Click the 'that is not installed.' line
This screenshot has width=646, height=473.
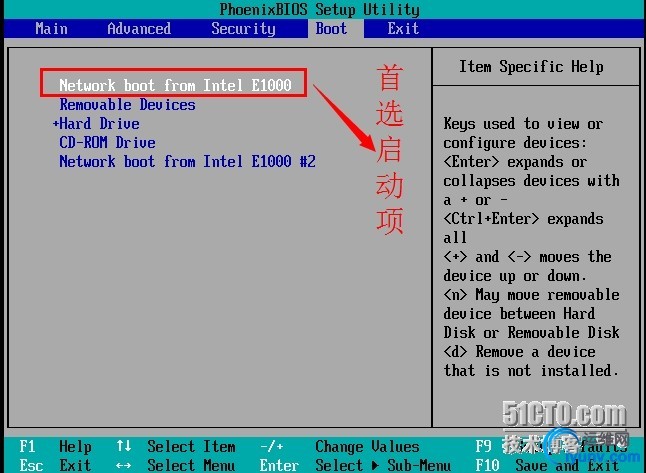531,370
